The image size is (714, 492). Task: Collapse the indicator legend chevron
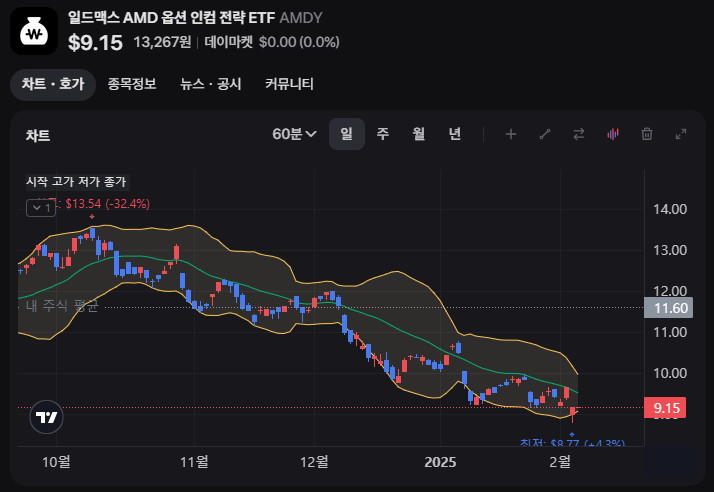click(41, 208)
